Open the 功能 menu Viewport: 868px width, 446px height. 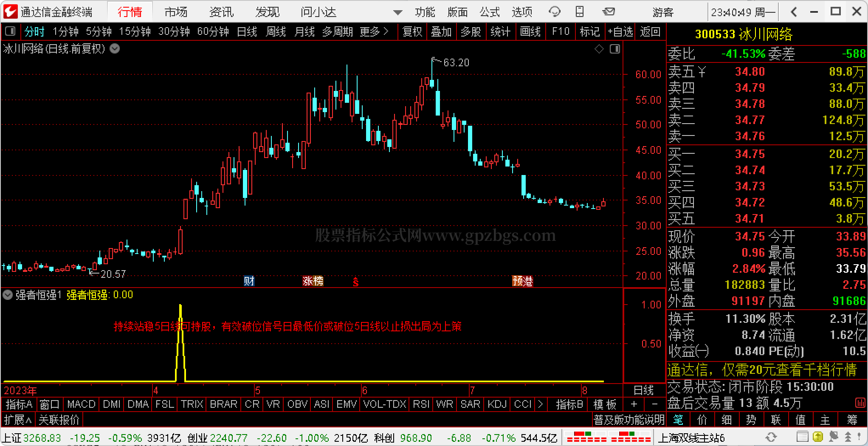point(425,12)
